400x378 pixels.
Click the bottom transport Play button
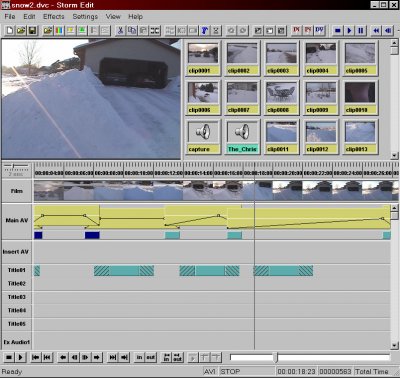(x=20, y=358)
